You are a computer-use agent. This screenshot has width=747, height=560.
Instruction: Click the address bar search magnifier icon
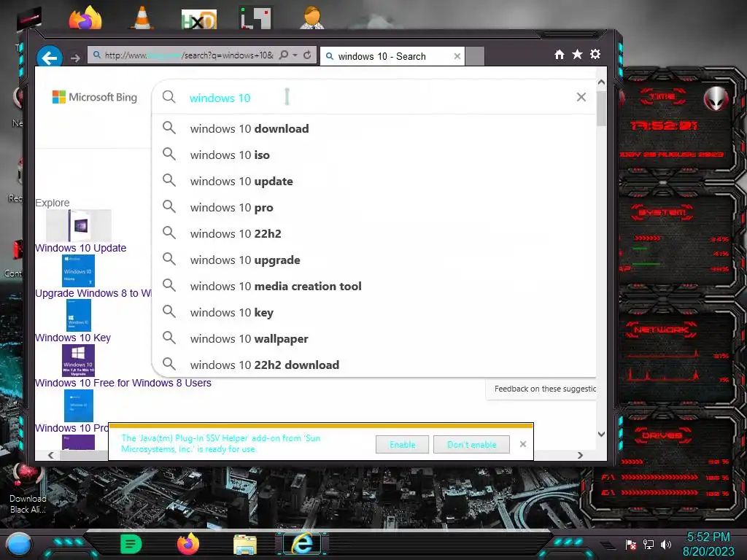284,55
